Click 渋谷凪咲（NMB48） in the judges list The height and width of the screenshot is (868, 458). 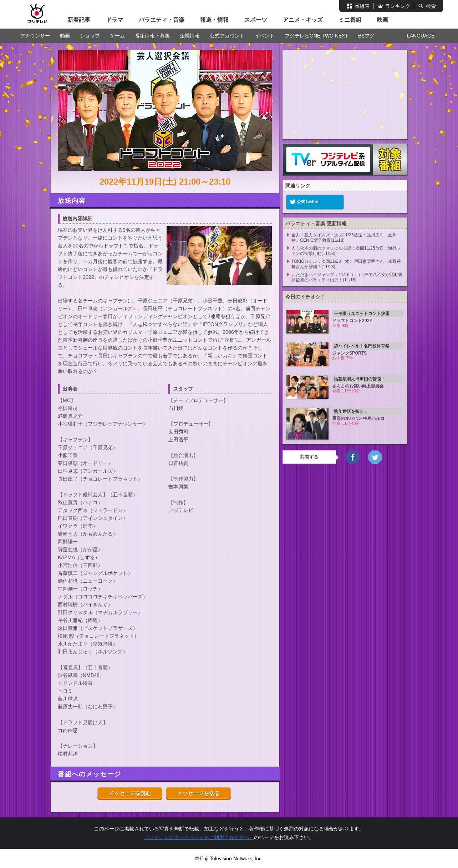pos(81,675)
